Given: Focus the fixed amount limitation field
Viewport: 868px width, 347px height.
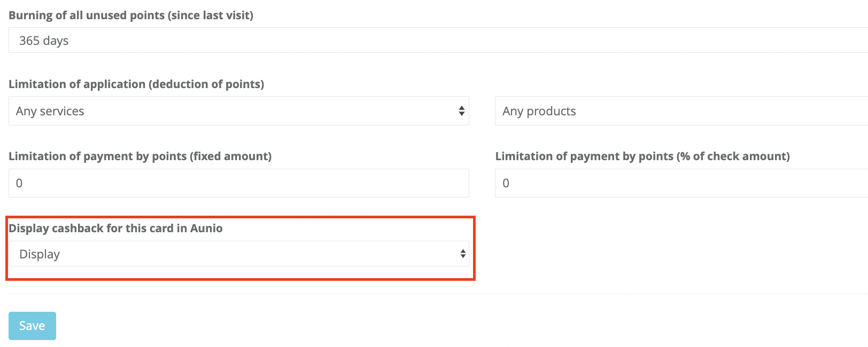Looking at the screenshot, I should pyautogui.click(x=239, y=183).
